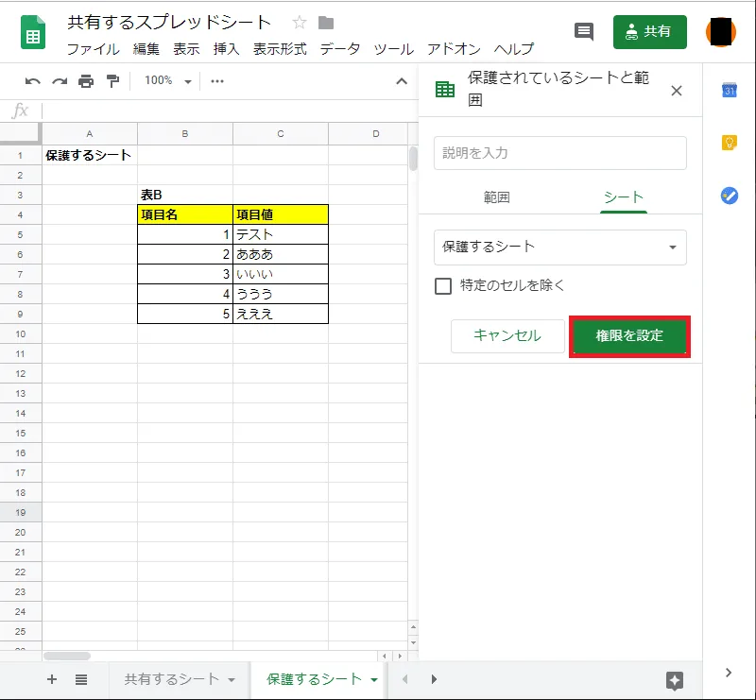Click the えええ cell
The height and width of the screenshot is (700, 756).
281,314
